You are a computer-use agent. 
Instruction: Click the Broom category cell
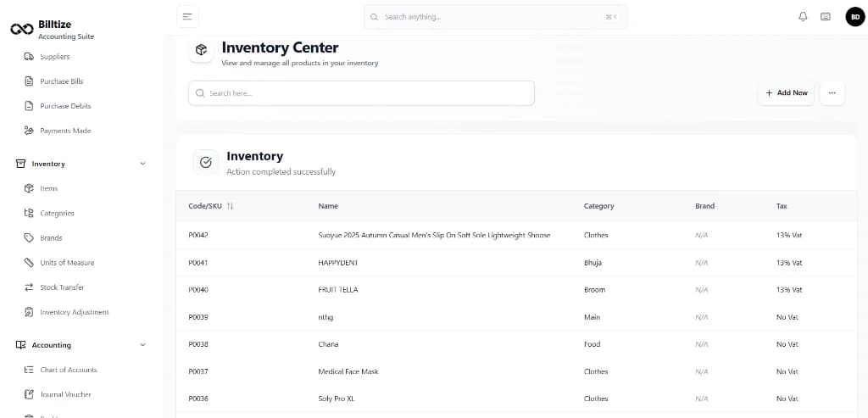[x=594, y=290]
